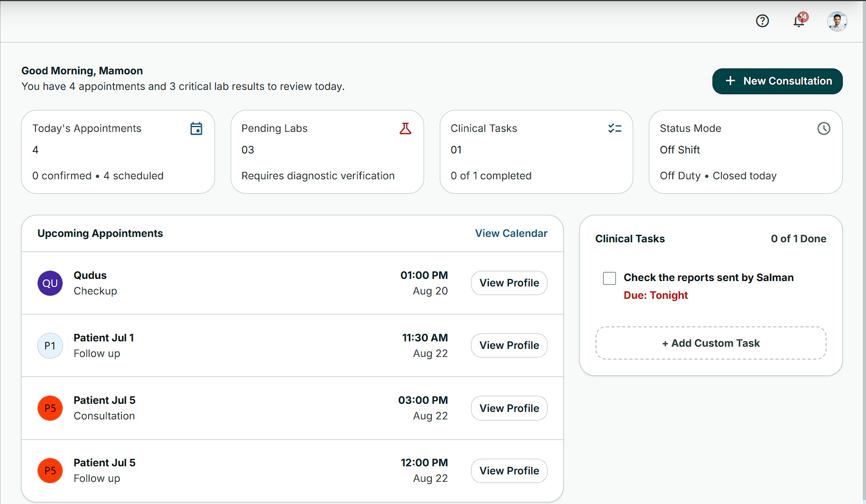
Task: Click the P1 avatar for Patient Jul 1
Action: [x=50, y=346]
